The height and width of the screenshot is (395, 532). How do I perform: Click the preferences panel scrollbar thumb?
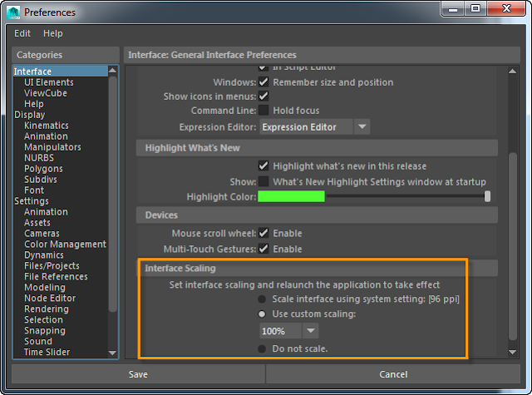[512, 247]
